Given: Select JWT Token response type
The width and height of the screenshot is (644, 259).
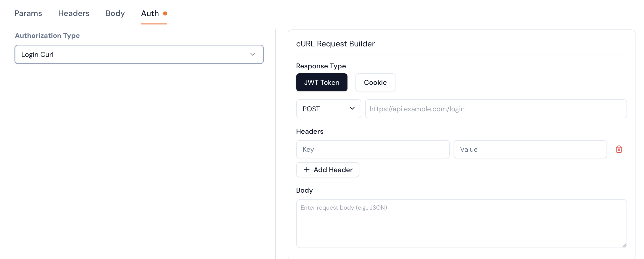Looking at the screenshot, I should click(x=322, y=82).
